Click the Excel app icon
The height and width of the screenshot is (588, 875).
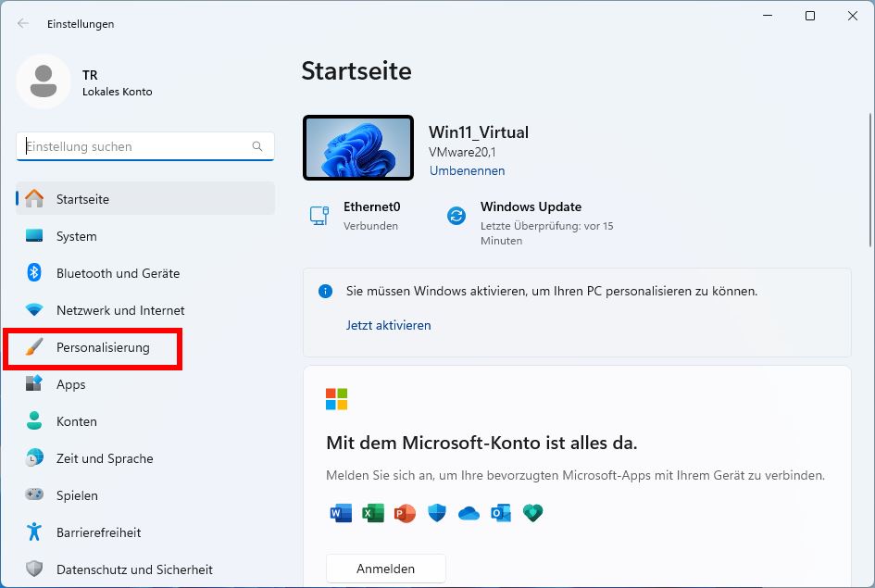(x=372, y=512)
